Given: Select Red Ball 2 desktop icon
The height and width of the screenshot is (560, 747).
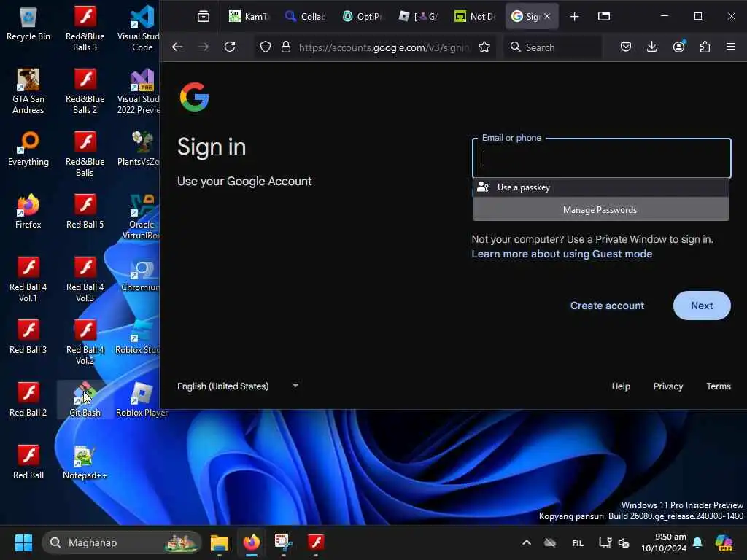Looking at the screenshot, I should coord(28,400).
